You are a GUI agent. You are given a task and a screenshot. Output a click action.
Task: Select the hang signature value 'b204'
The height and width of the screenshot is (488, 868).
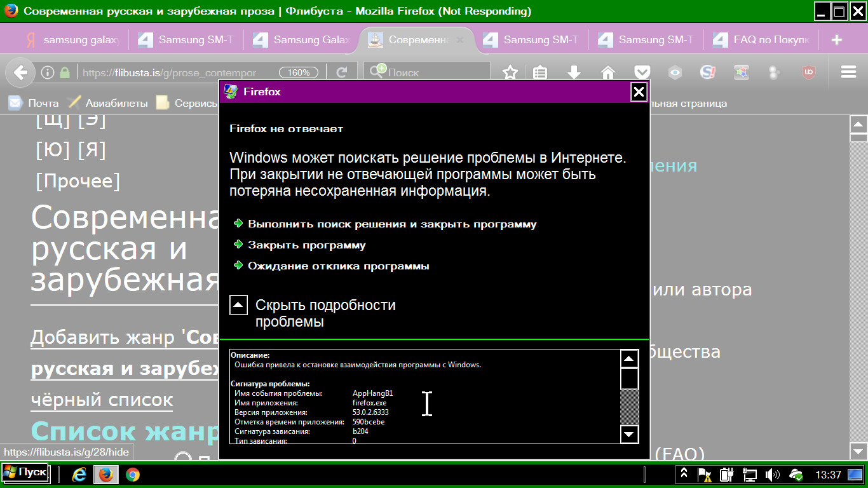360,431
